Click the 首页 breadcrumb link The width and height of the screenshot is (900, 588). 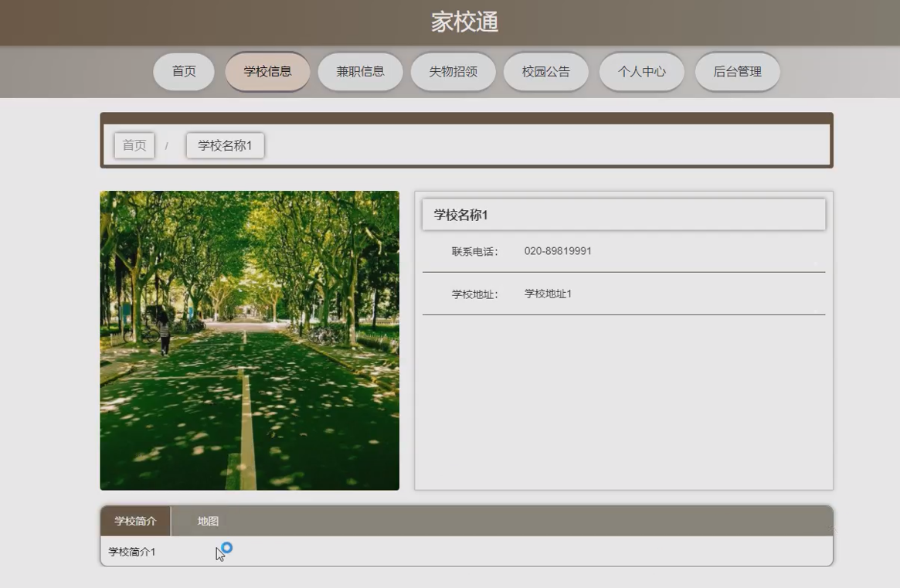[133, 144]
